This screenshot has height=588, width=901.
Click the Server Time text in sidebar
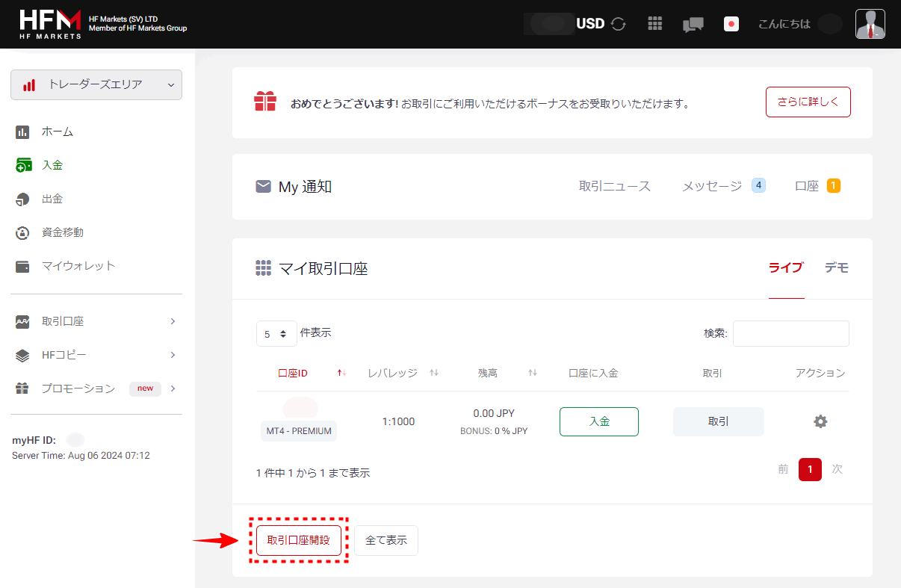point(81,455)
